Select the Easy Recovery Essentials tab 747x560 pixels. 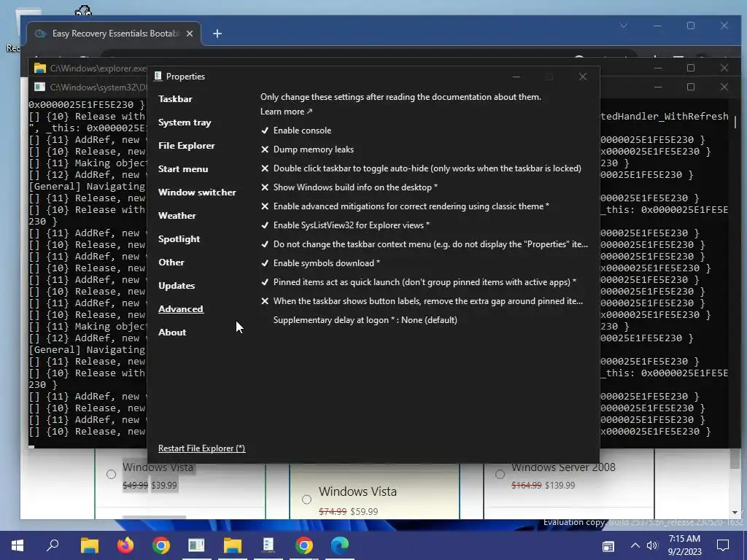click(x=115, y=34)
